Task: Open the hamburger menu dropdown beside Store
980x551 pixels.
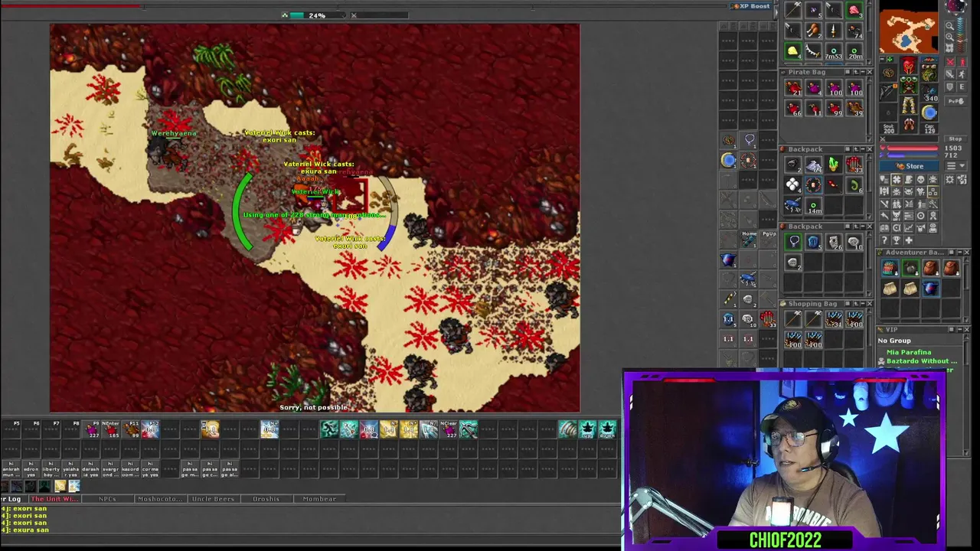Action: click(x=955, y=166)
